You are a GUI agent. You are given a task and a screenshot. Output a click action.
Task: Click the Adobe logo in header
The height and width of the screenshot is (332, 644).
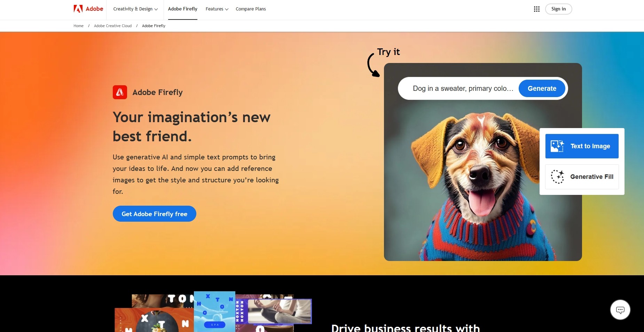pyautogui.click(x=88, y=9)
